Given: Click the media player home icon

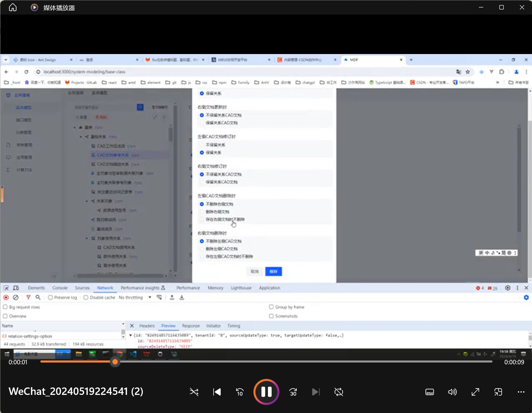Looking at the screenshot, I should coord(13,7).
